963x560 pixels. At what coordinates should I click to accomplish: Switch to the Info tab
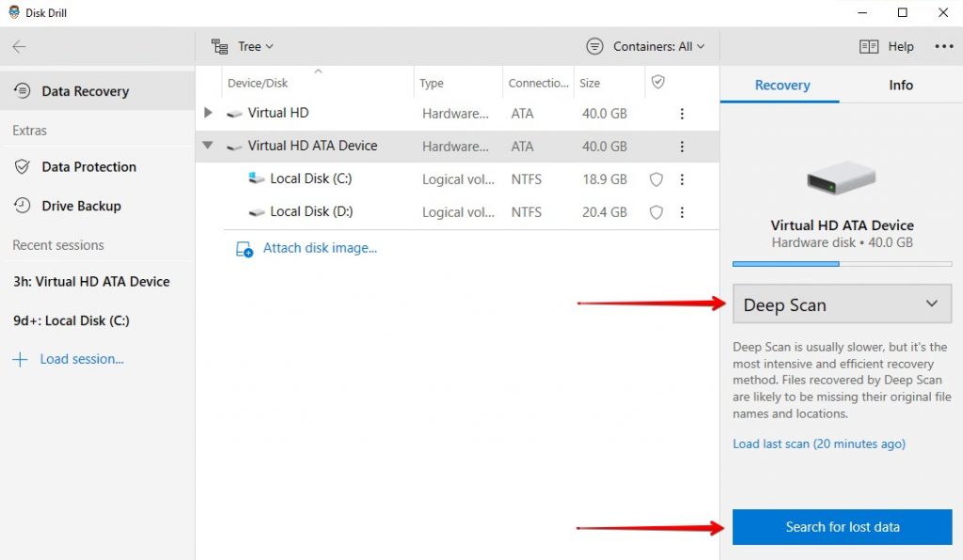(899, 85)
